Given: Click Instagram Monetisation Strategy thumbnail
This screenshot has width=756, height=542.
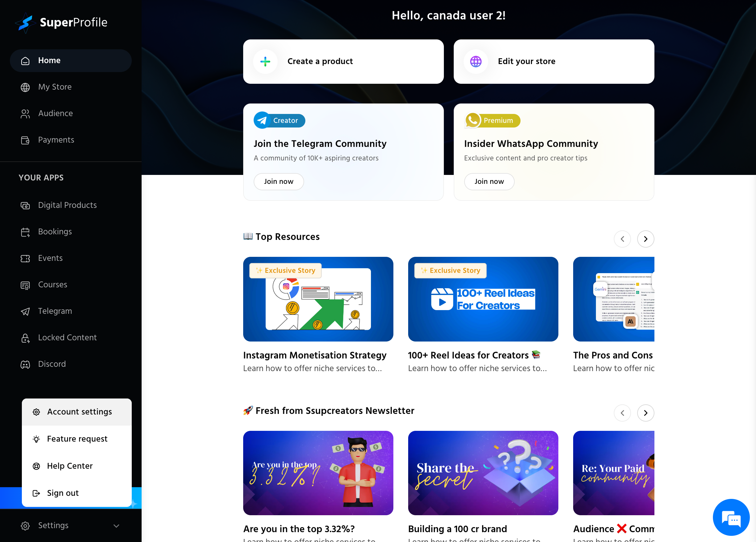Looking at the screenshot, I should click(318, 299).
